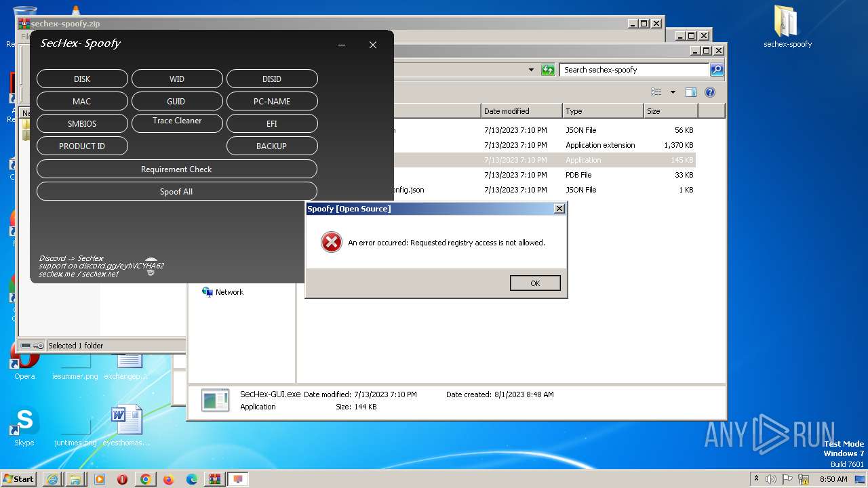The width and height of the screenshot is (868, 488).
Task: Click the PC-NAME button
Action: click(x=272, y=101)
